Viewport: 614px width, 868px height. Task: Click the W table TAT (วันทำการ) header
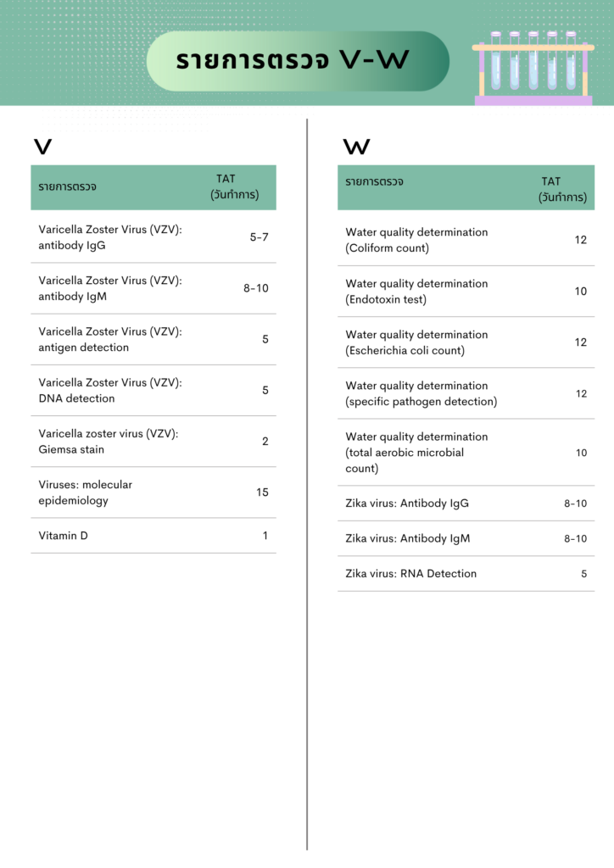(562, 189)
